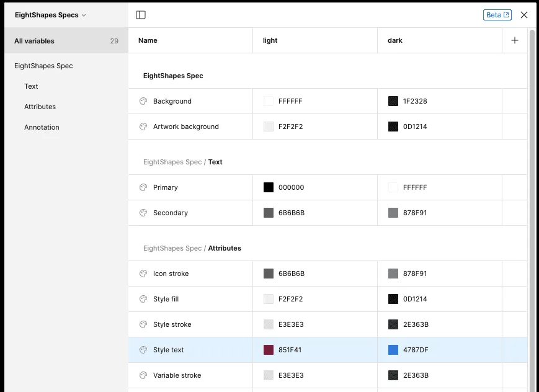Viewport: 539px width, 392px height.
Task: Select the Primary variable name
Action: pos(166,187)
